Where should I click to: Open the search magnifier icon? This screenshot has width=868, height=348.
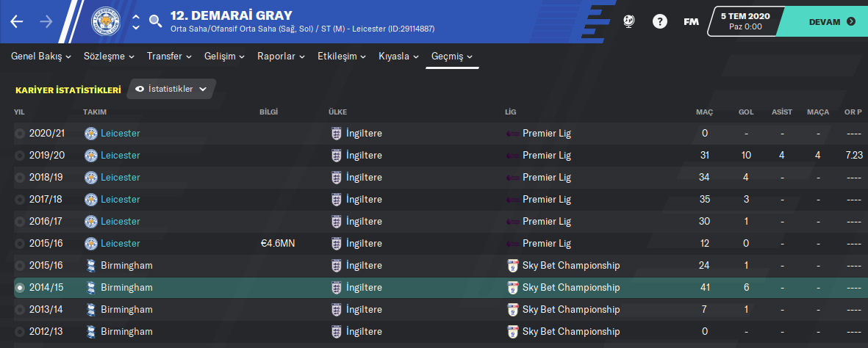pyautogui.click(x=155, y=21)
